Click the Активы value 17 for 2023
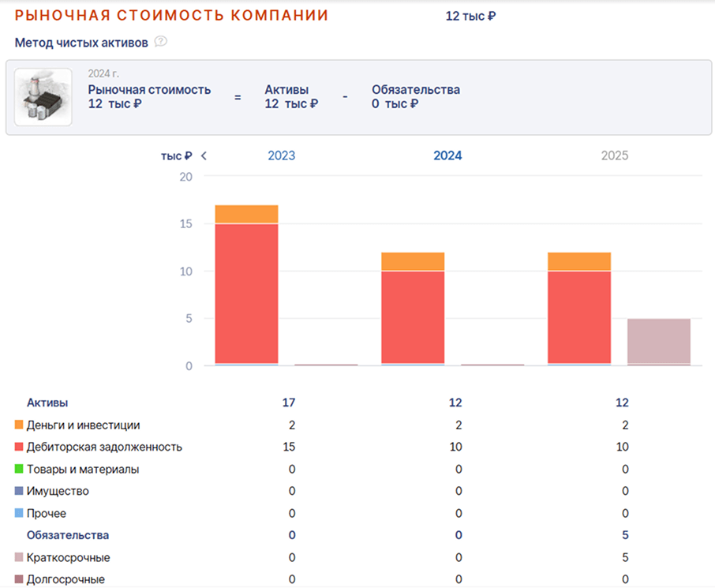Screen dimensions: 715x588 click(x=289, y=403)
